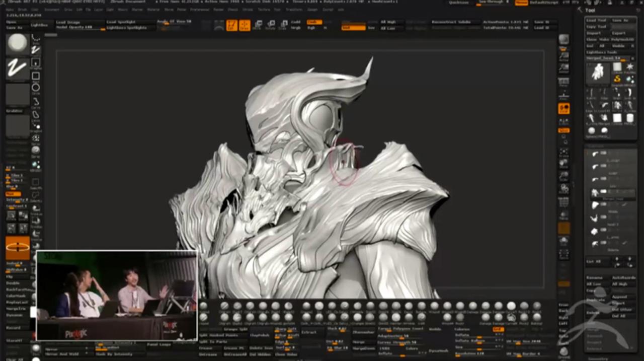Click Close Holes button
The image size is (644, 361).
286,354
